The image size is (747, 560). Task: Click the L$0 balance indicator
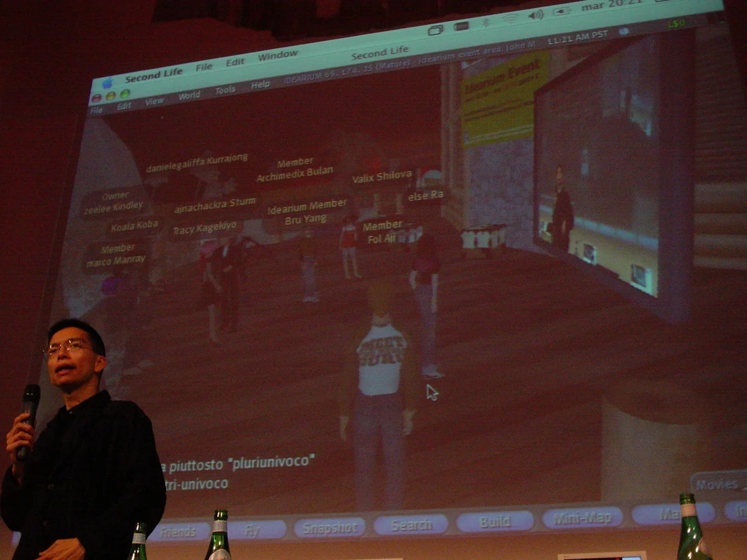[676, 24]
